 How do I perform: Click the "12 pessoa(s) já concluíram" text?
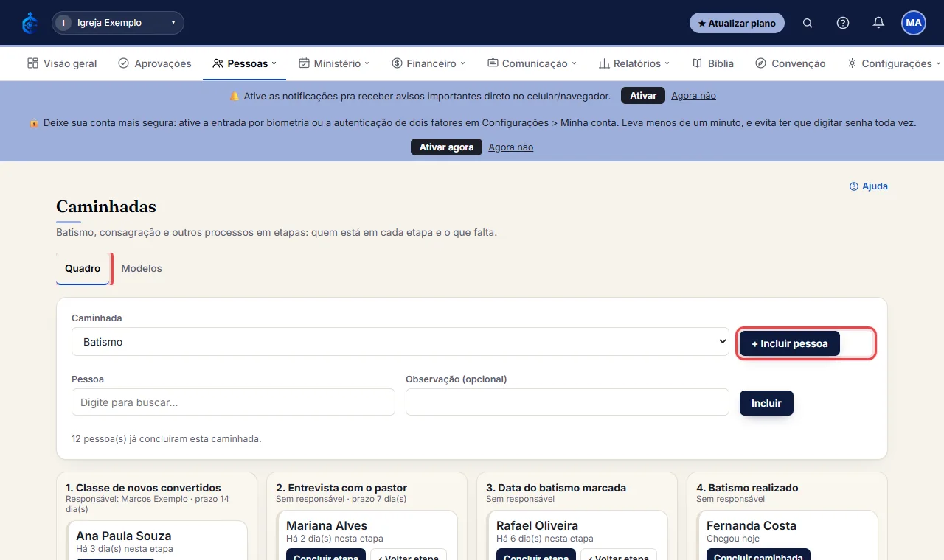coord(167,439)
